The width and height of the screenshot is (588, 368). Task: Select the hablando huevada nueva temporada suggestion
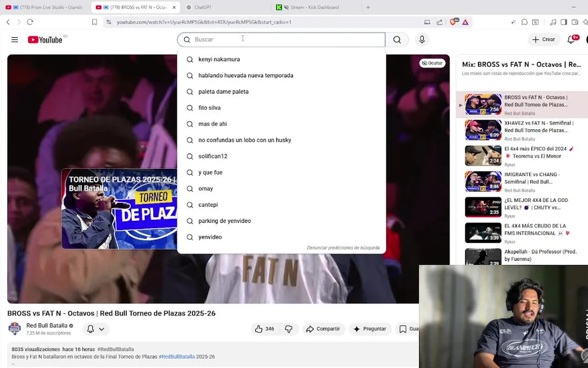tap(281, 76)
